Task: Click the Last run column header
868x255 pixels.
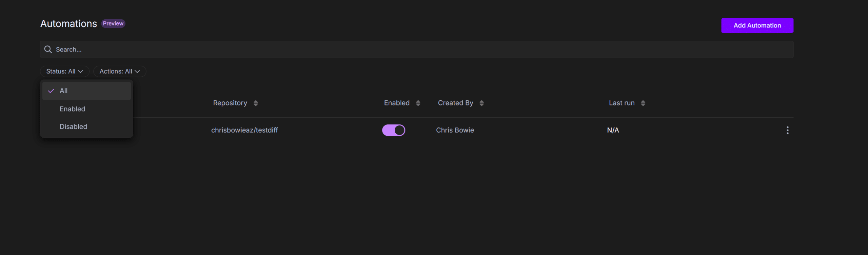Action: pyautogui.click(x=622, y=103)
